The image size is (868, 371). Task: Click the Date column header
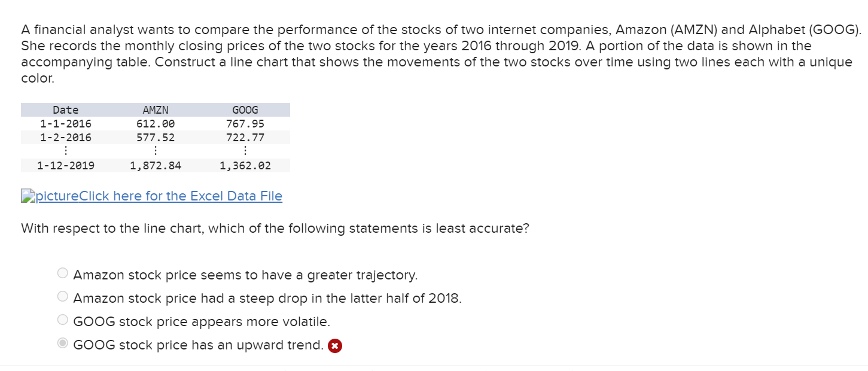coord(65,110)
